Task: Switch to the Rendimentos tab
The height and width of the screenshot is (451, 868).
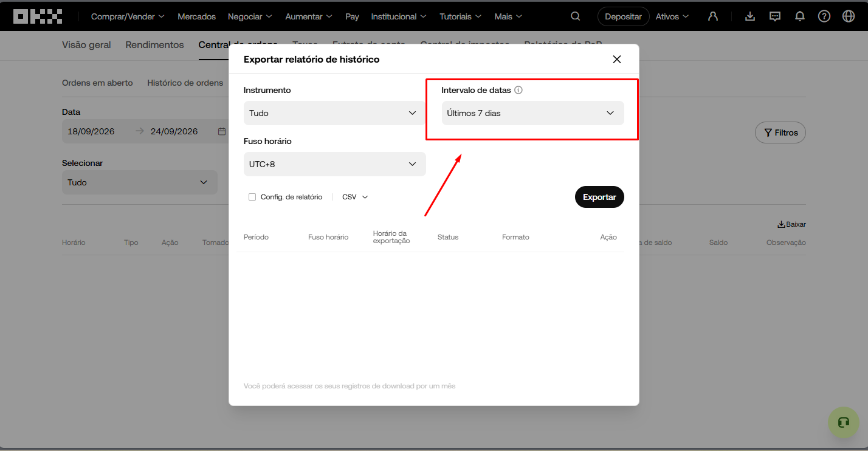Action: coord(154,44)
